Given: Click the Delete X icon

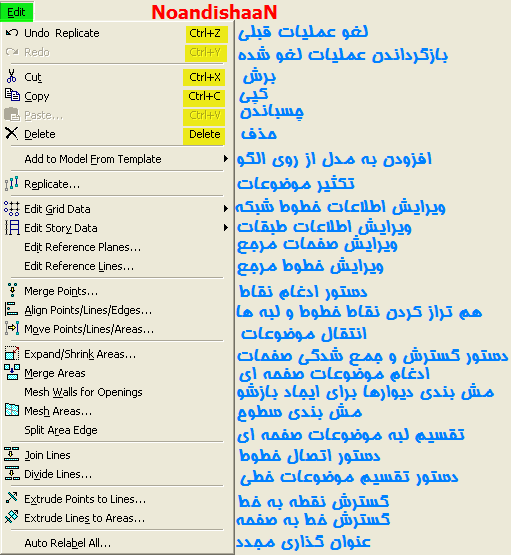Looking at the screenshot, I should [x=11, y=133].
